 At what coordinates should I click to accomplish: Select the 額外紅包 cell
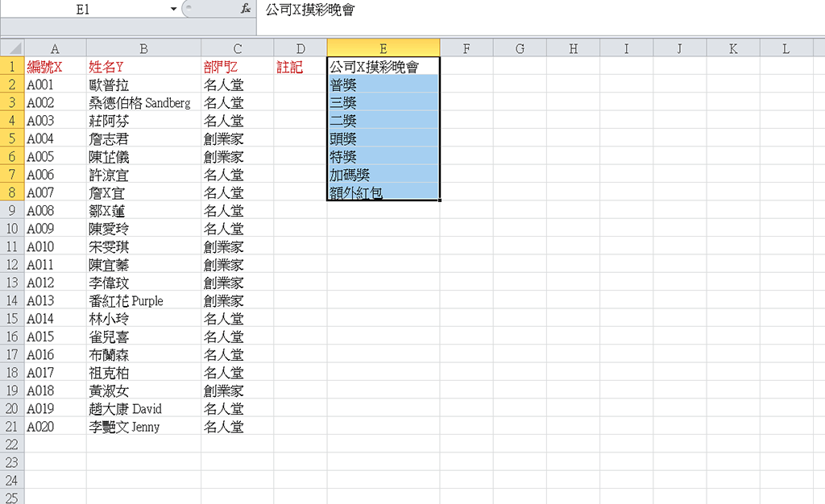click(383, 192)
